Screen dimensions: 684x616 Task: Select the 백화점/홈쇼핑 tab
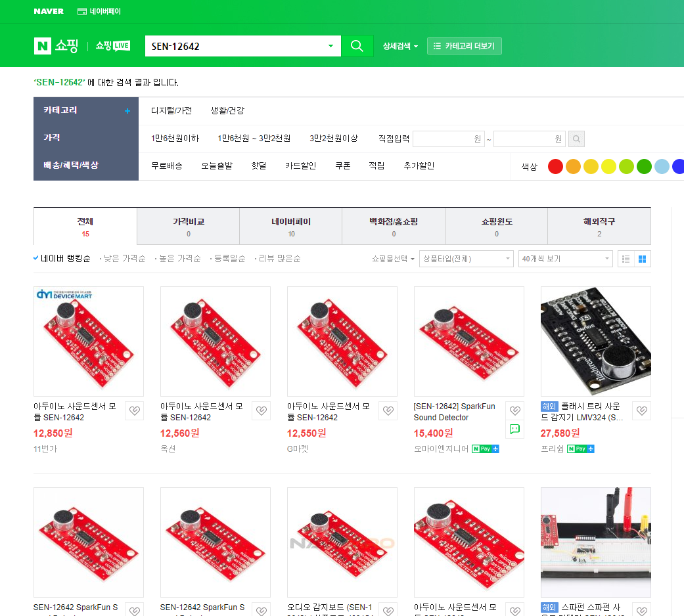pyautogui.click(x=394, y=227)
